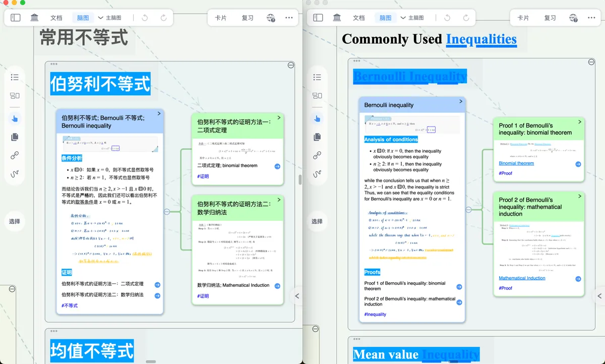Click outline list icon in right sidebar
Screen dimensions: 605x364
(317, 77)
